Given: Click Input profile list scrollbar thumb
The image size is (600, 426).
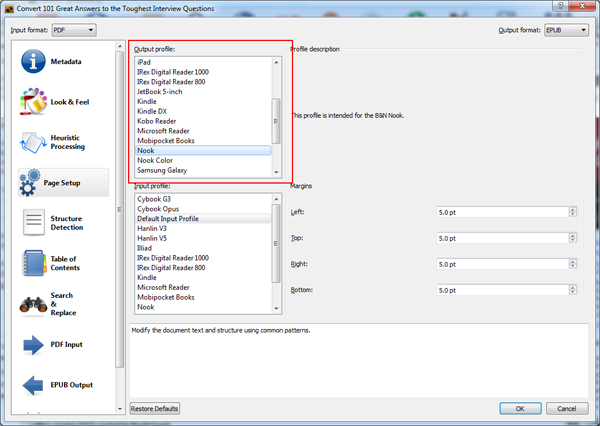Looking at the screenshot, I should coord(276,243).
